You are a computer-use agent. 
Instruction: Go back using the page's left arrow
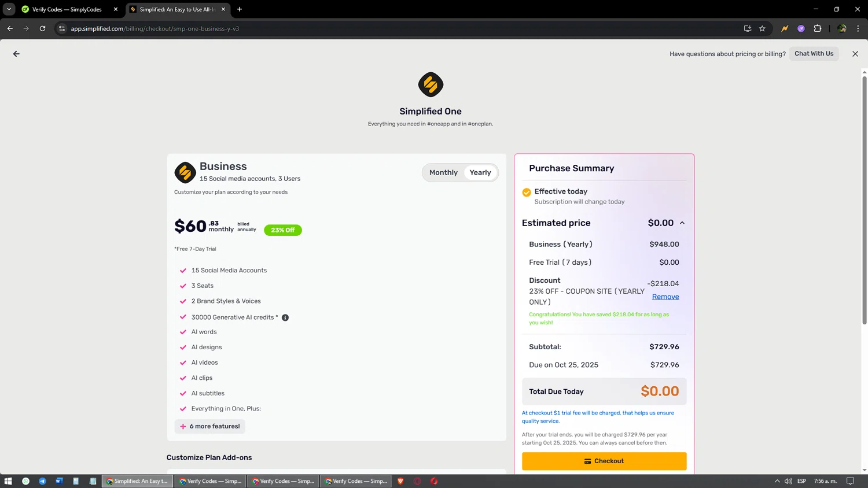pyautogui.click(x=16, y=54)
